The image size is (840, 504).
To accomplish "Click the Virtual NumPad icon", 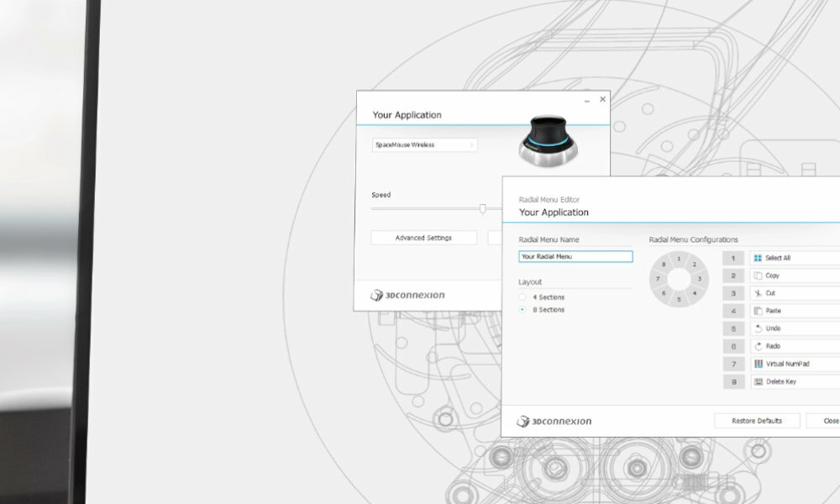I will (758, 364).
